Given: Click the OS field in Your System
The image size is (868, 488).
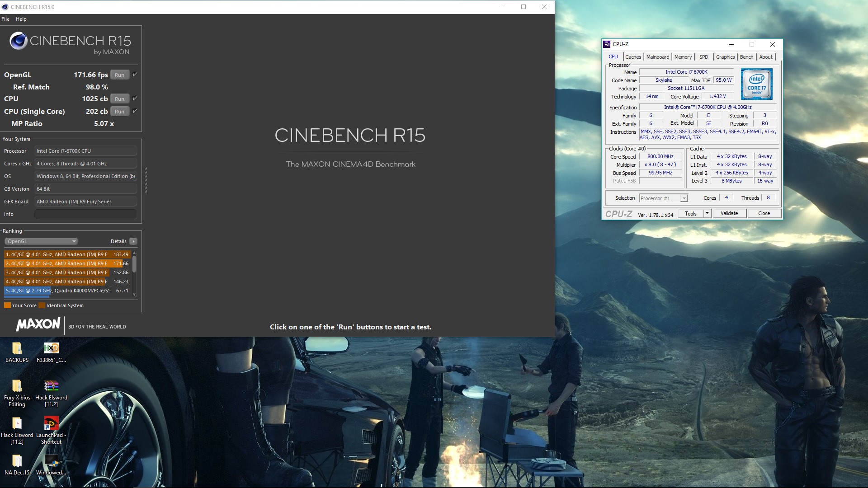Looking at the screenshot, I should [x=86, y=176].
